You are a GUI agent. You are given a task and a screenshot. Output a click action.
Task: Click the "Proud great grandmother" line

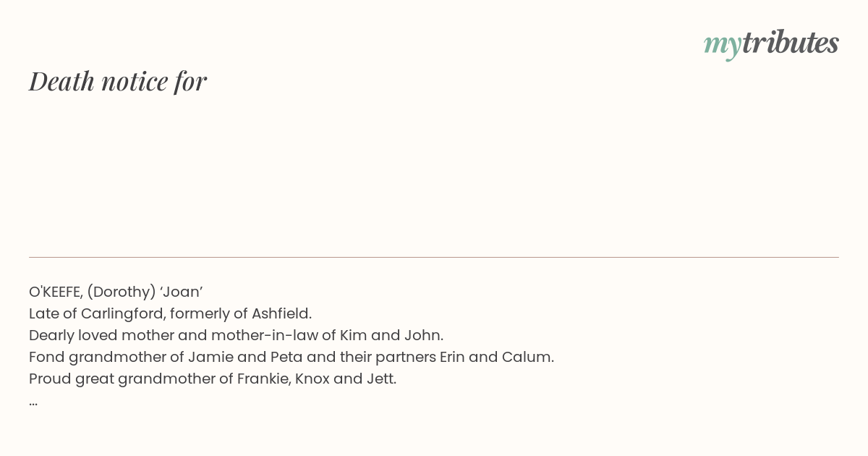pyautogui.click(x=213, y=379)
